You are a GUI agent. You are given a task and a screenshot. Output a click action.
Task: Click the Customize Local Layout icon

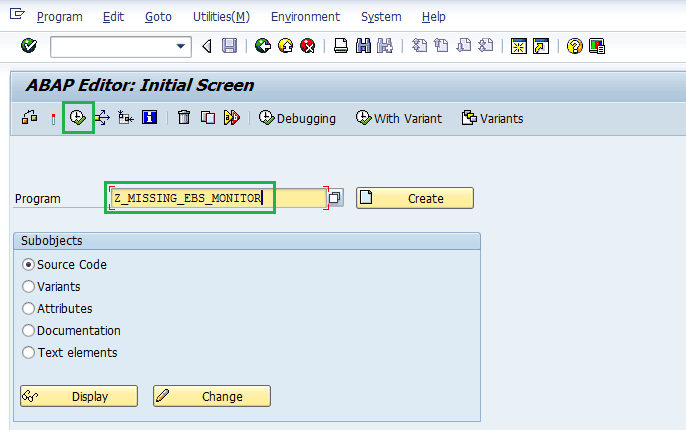[597, 46]
